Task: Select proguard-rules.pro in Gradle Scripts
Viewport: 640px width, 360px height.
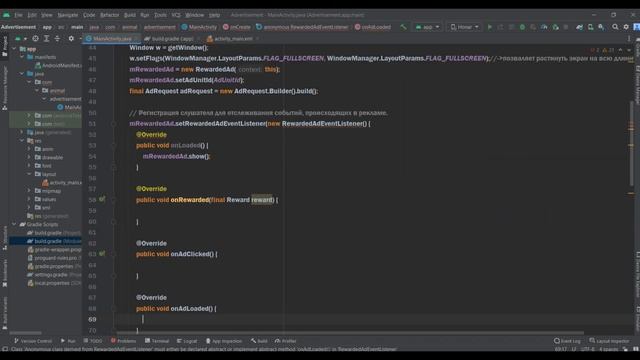Action: (54, 258)
